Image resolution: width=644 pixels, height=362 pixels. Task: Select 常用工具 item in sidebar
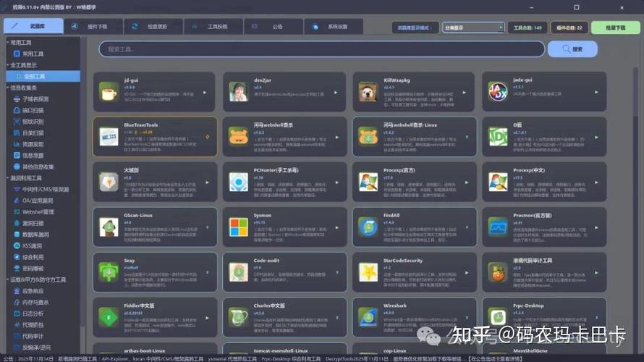(x=43, y=54)
